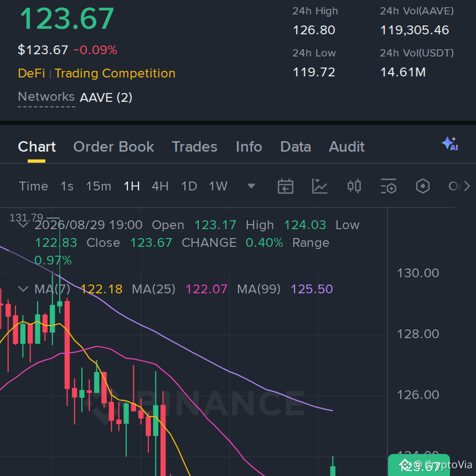Open the Data tab

tap(296, 147)
